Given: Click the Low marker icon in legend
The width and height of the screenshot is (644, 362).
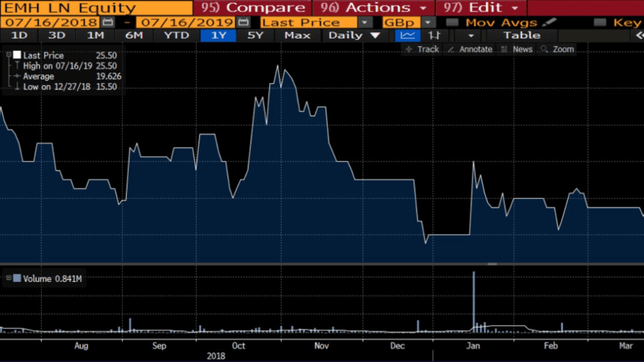Looking at the screenshot, I should pos(17,87).
